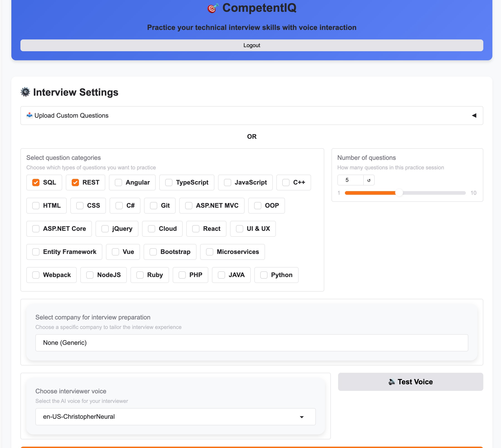Screen dimensions: 501x448
Task: Check the Entity Framework category
Action: point(36,252)
